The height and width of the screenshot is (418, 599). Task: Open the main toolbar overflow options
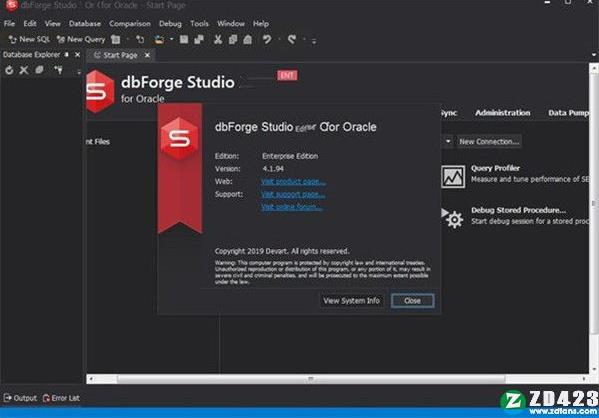314,40
